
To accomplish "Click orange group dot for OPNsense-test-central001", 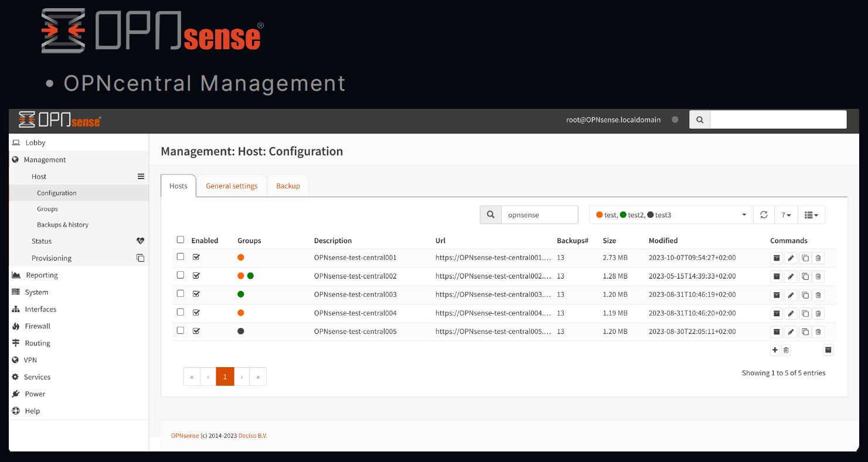I will [241, 257].
